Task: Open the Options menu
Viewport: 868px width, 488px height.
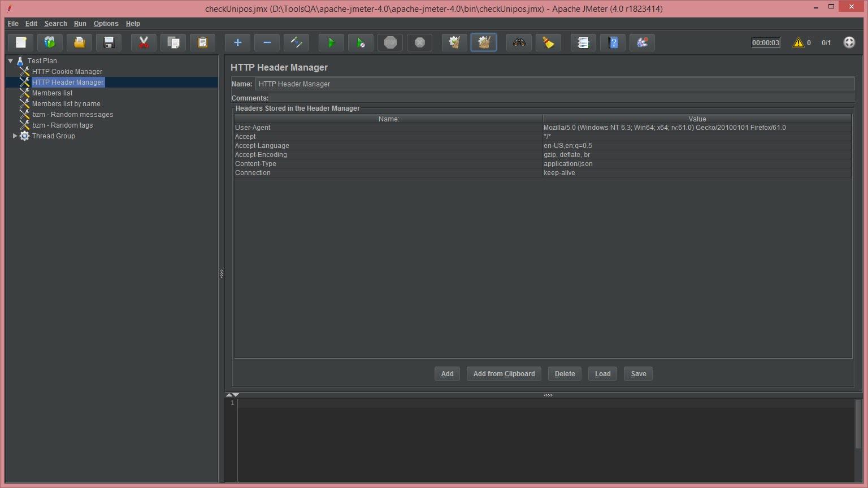Action: click(106, 24)
